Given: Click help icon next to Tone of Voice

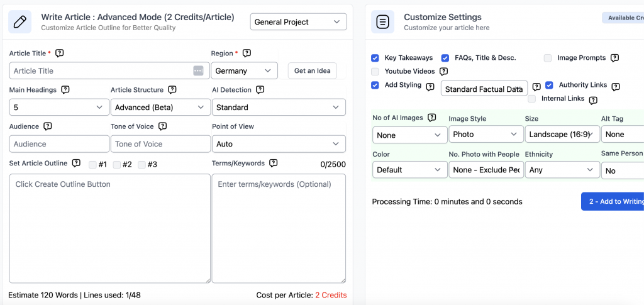Looking at the screenshot, I should coord(162,126).
